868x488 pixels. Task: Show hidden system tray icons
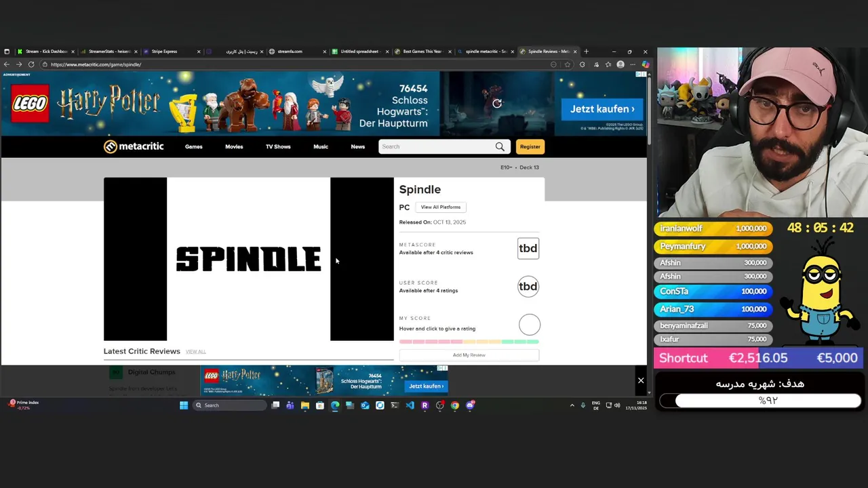[572, 405]
